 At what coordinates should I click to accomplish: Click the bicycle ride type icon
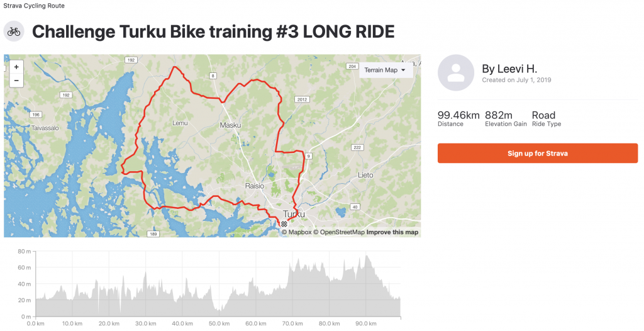coord(14,31)
